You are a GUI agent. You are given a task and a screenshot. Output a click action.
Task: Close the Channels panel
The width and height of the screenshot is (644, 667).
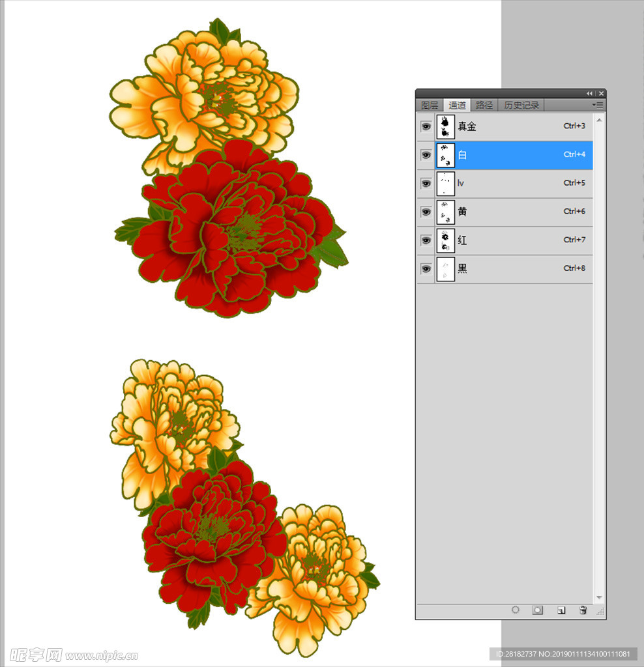click(601, 93)
